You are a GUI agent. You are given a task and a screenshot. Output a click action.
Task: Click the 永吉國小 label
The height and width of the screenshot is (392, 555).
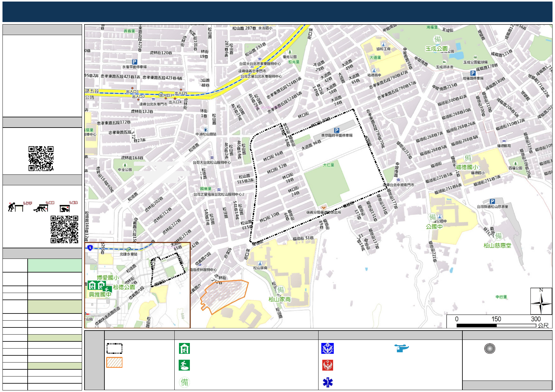(x=265, y=28)
